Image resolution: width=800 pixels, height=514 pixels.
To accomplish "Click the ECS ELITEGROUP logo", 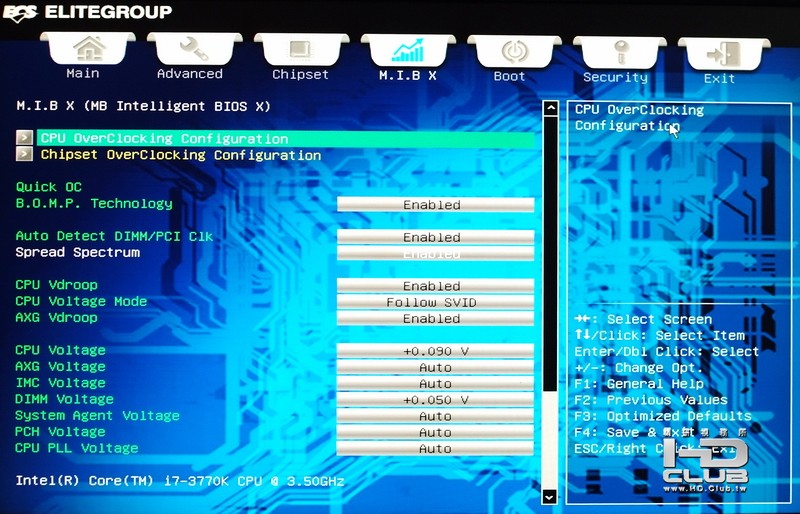I will (87, 12).
